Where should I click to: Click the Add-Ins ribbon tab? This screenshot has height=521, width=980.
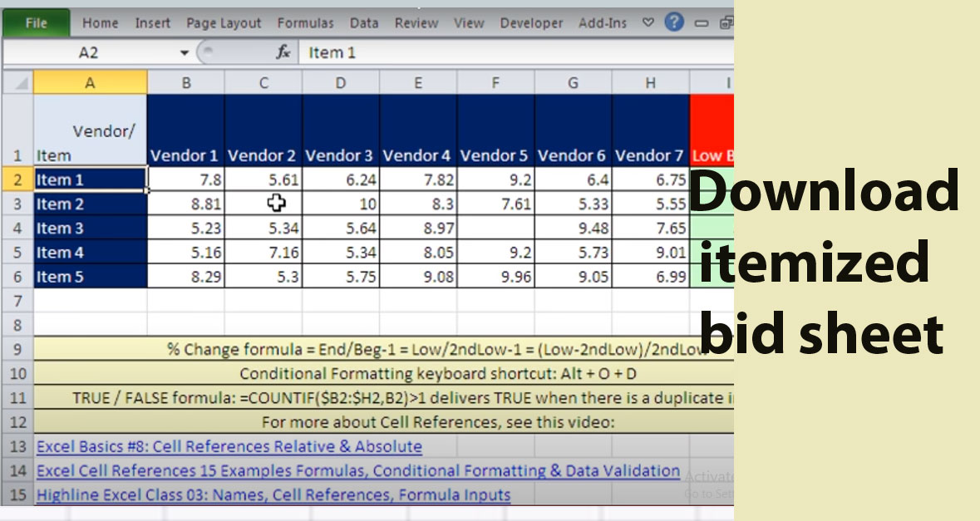[602, 22]
